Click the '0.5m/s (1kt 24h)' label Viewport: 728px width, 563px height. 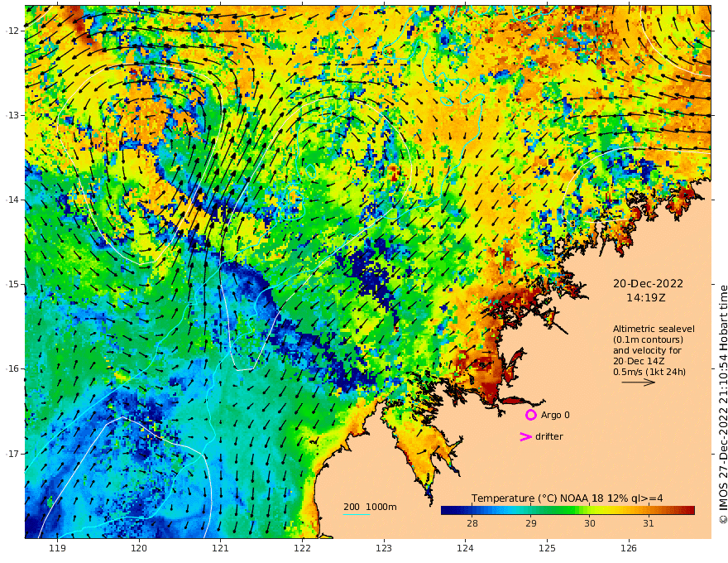click(x=649, y=372)
